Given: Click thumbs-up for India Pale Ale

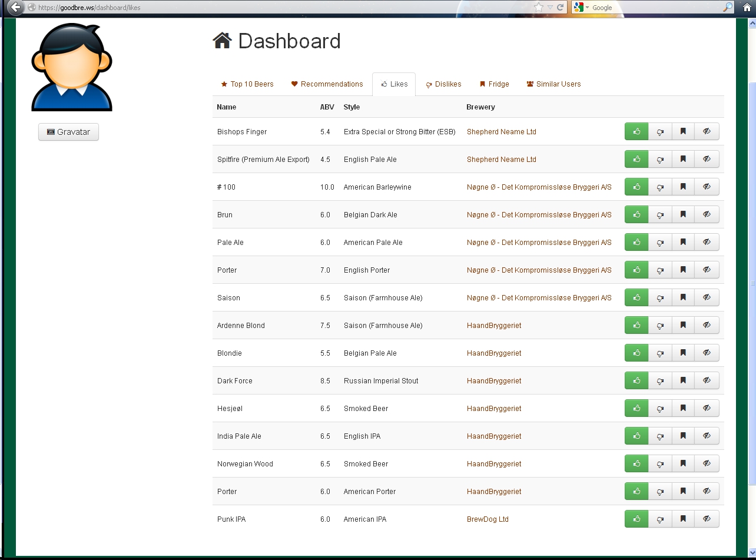Looking at the screenshot, I should point(636,436).
